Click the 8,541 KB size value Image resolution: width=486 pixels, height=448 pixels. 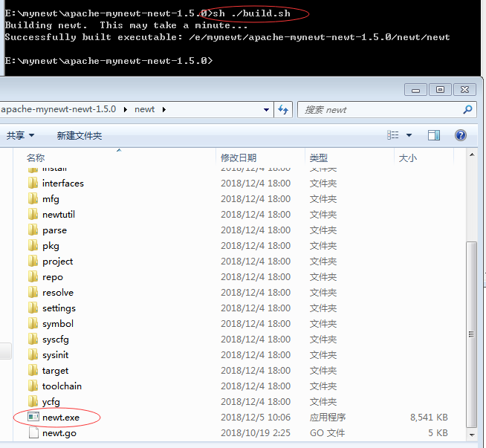[429, 418]
